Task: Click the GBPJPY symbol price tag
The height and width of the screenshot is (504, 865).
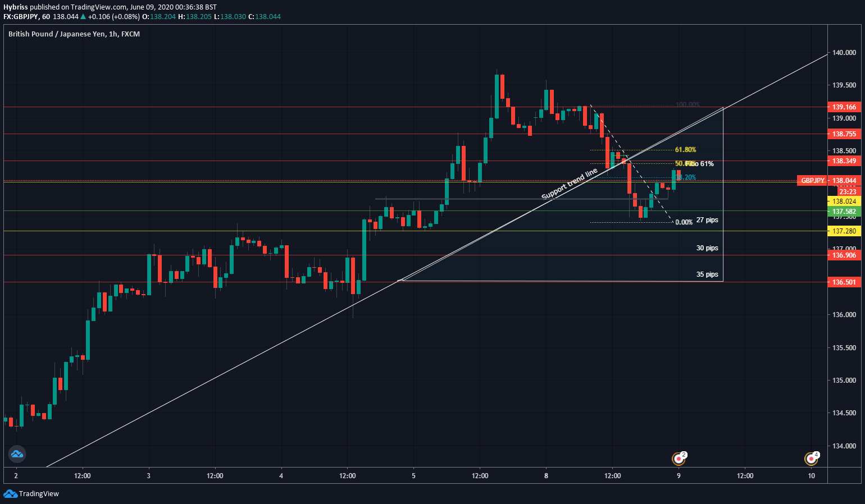Action: tap(812, 181)
